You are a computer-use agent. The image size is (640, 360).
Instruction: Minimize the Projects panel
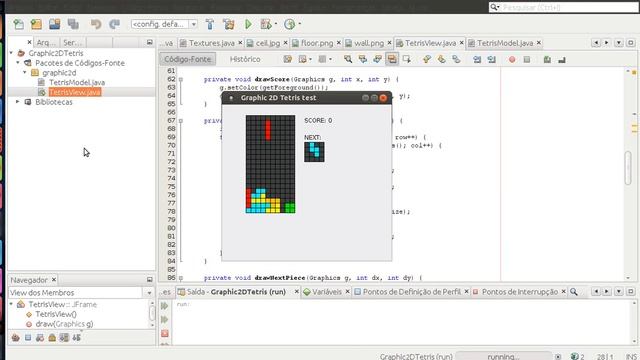(149, 42)
